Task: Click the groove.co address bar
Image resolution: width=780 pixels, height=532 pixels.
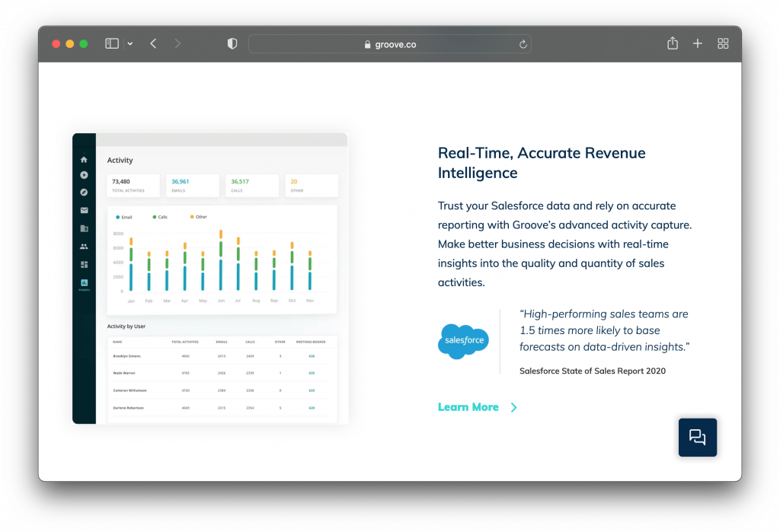Action: point(390,44)
